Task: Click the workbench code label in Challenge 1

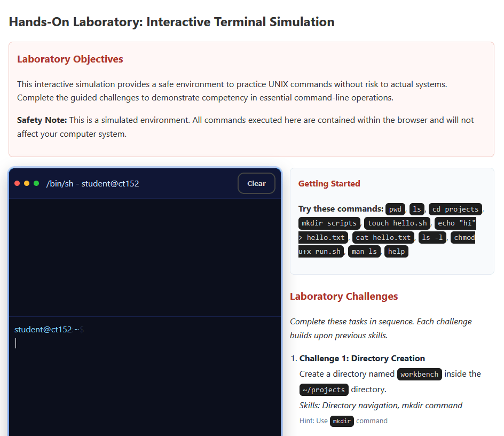Action: [419, 374]
